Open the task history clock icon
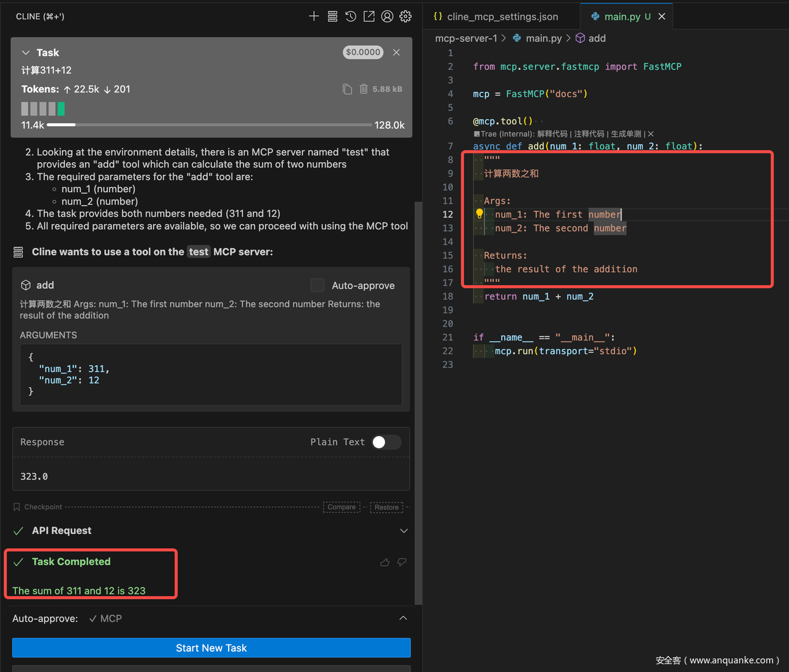789x672 pixels. (x=351, y=17)
